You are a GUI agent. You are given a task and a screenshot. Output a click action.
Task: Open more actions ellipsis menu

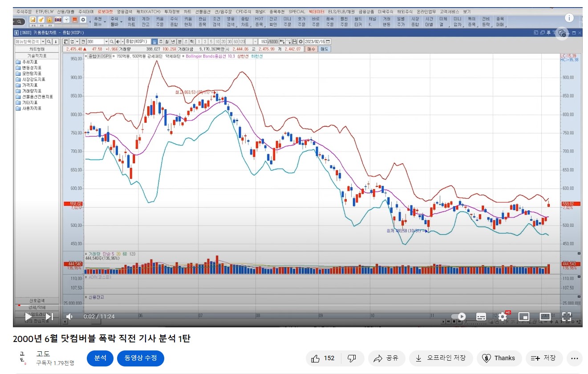coord(574,358)
